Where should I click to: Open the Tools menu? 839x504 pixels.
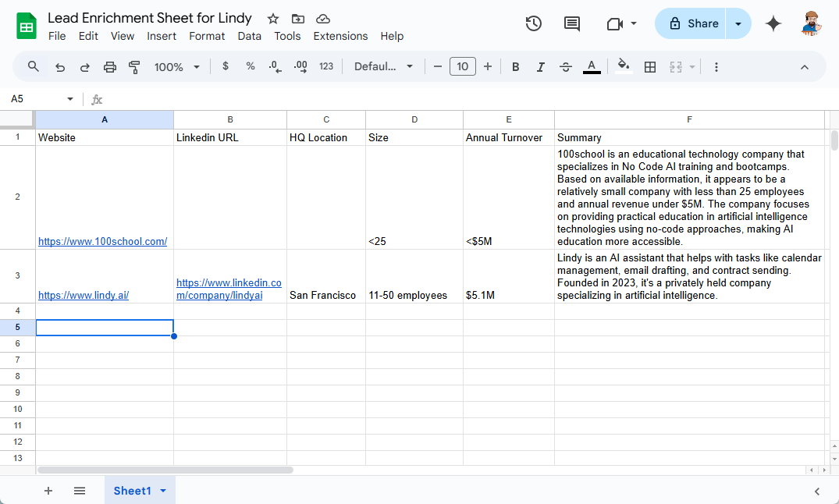tap(287, 36)
